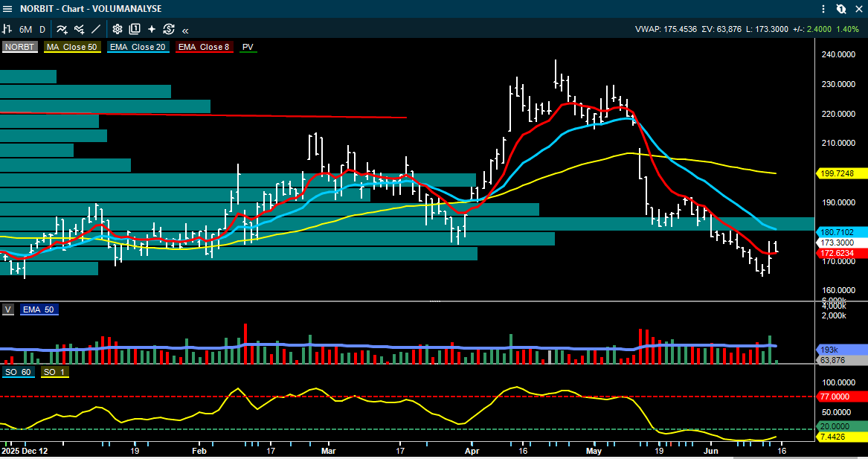Click the 199.7248 yellow MA price tag
The image size is (868, 459).
(x=841, y=173)
